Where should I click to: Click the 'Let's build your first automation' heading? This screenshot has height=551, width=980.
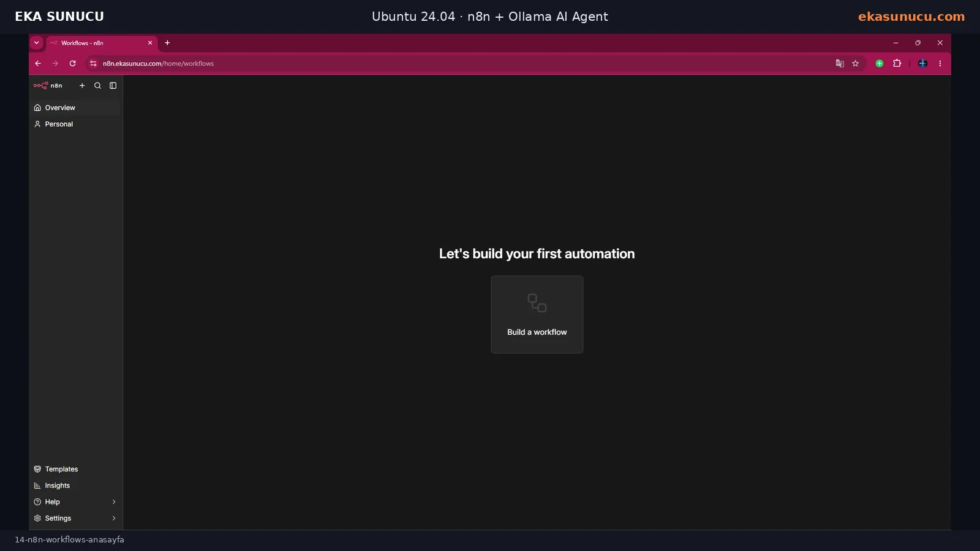pos(537,254)
